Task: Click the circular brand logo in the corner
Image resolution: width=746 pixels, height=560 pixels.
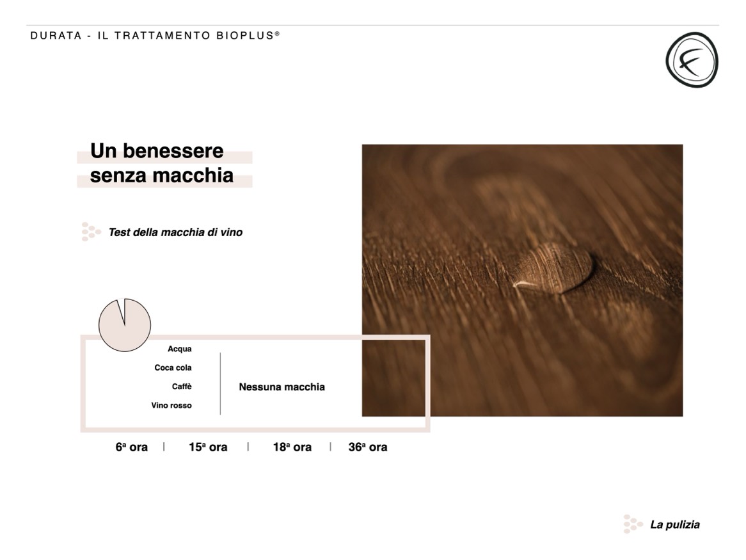Action: (692, 60)
